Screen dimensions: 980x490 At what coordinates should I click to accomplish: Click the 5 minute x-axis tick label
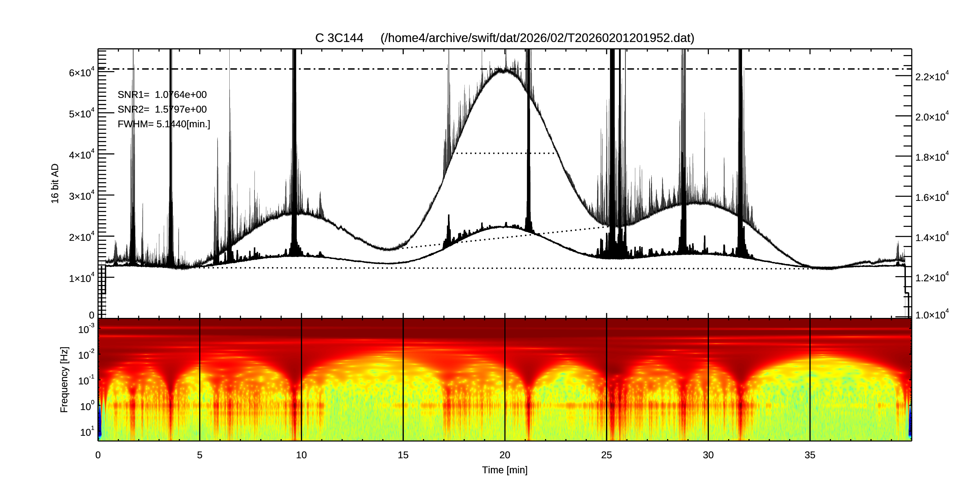point(199,455)
